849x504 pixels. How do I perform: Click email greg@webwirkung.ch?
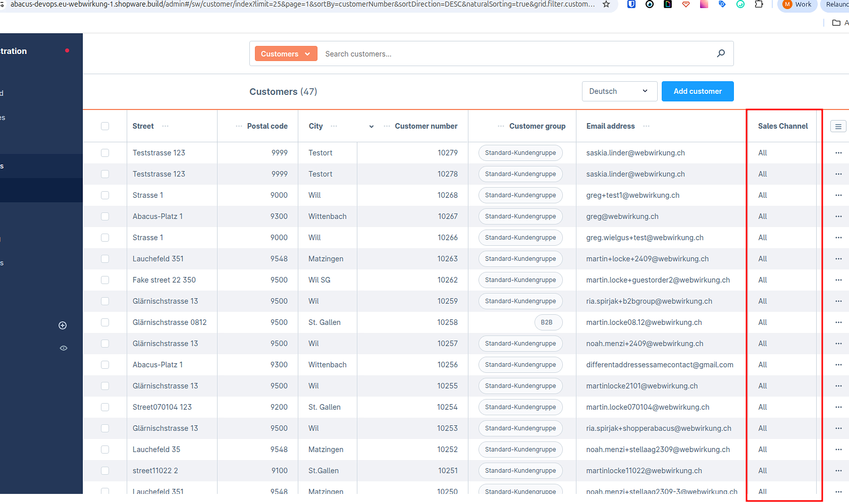[622, 216]
